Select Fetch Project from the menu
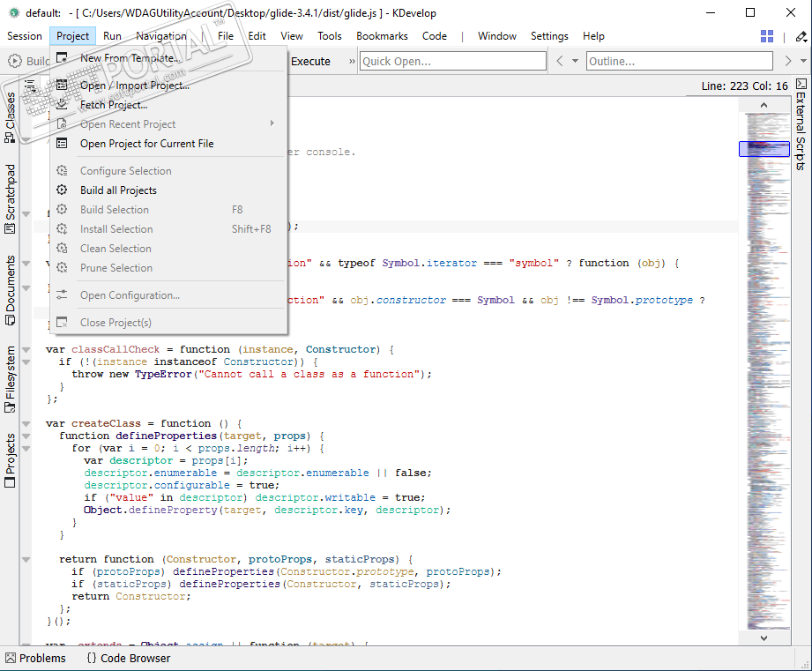Viewport: 812px width, 671px height. click(x=114, y=105)
